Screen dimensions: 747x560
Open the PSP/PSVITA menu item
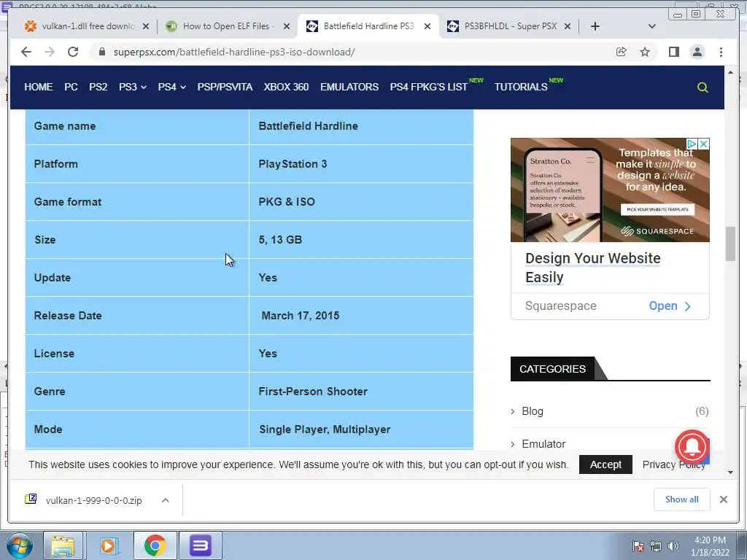(x=225, y=87)
